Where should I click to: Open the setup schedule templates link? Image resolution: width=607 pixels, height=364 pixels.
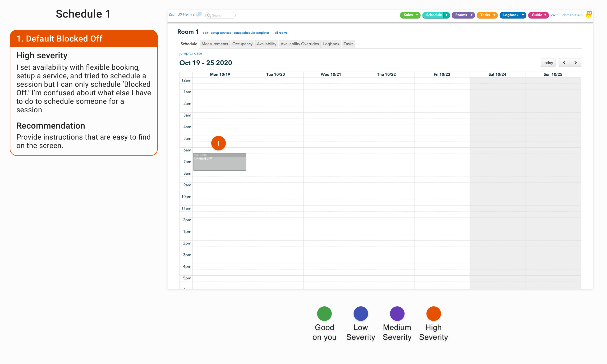pyautogui.click(x=251, y=33)
